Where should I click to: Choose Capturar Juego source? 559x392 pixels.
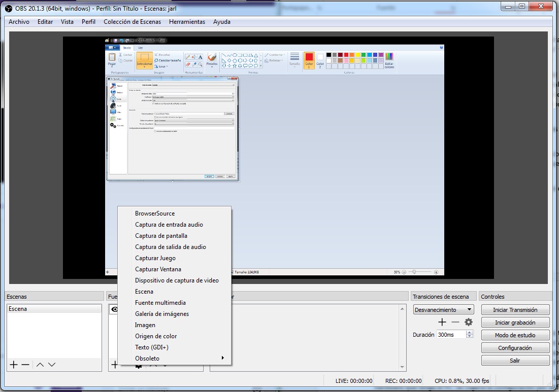coord(175,258)
